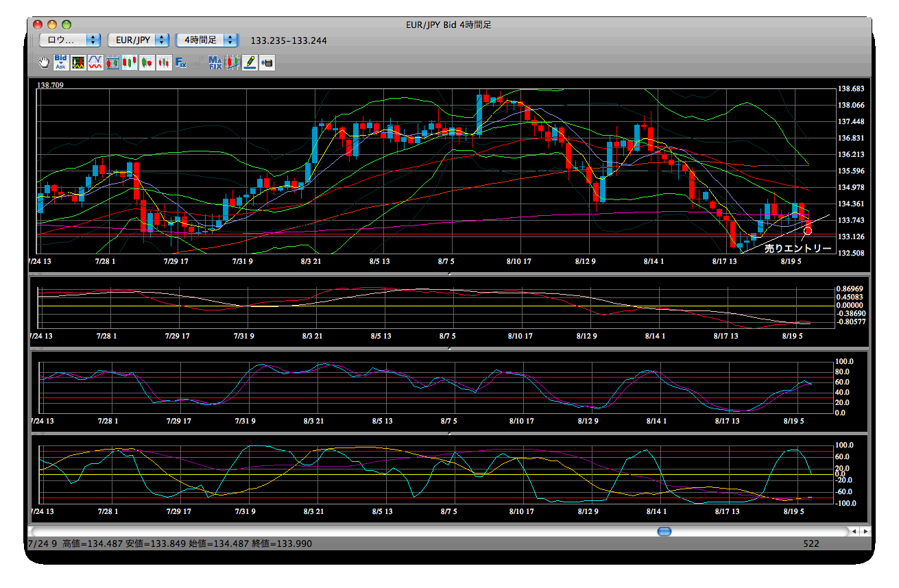Open the EUR/JPY currency pair dropdown
This screenshot has height=588, width=899.
(x=139, y=40)
